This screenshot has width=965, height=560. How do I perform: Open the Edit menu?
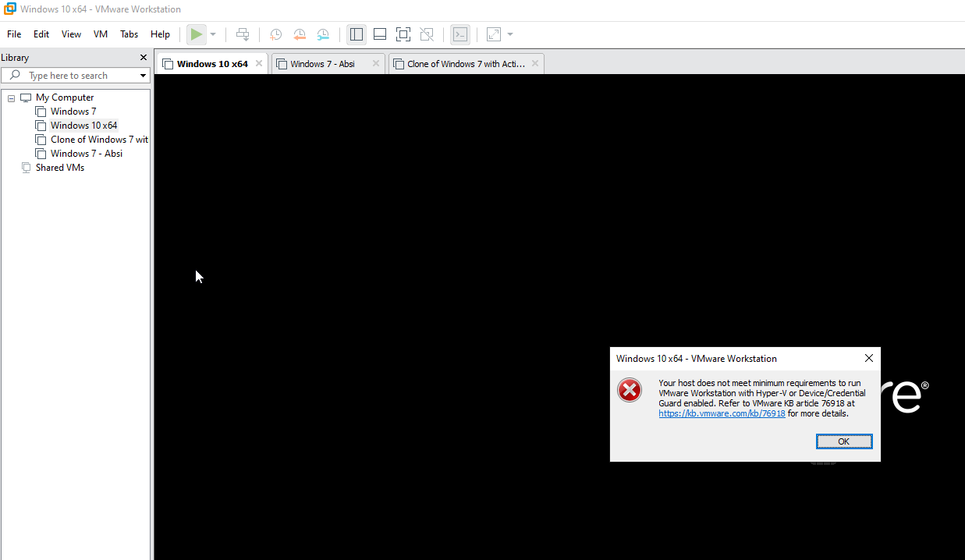coord(41,34)
